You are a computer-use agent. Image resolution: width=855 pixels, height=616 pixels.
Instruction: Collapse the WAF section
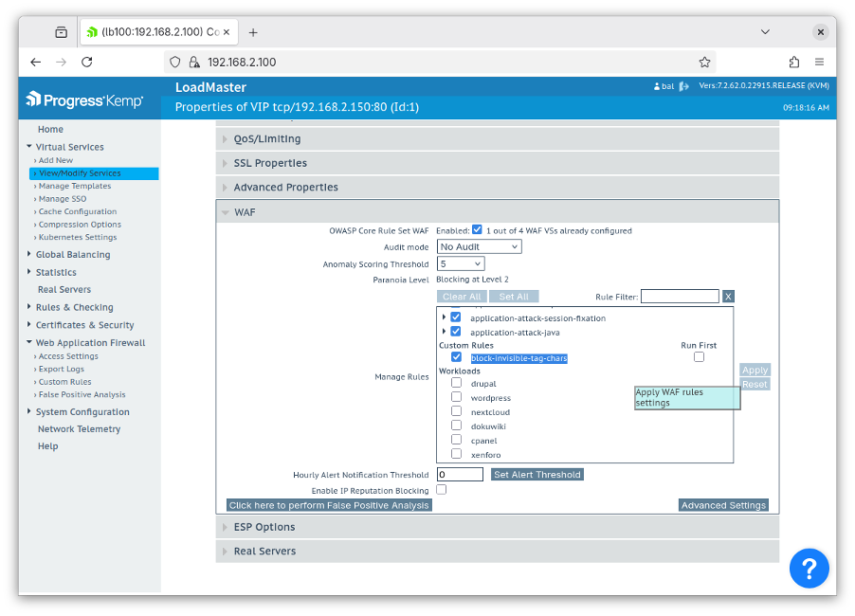[225, 212]
